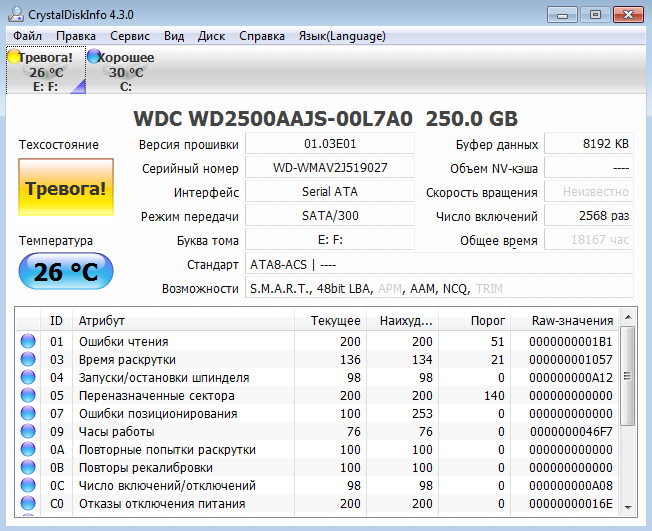Click the status orb for Отказы отключения питания
The height and width of the screenshot is (531, 652).
pyautogui.click(x=28, y=503)
